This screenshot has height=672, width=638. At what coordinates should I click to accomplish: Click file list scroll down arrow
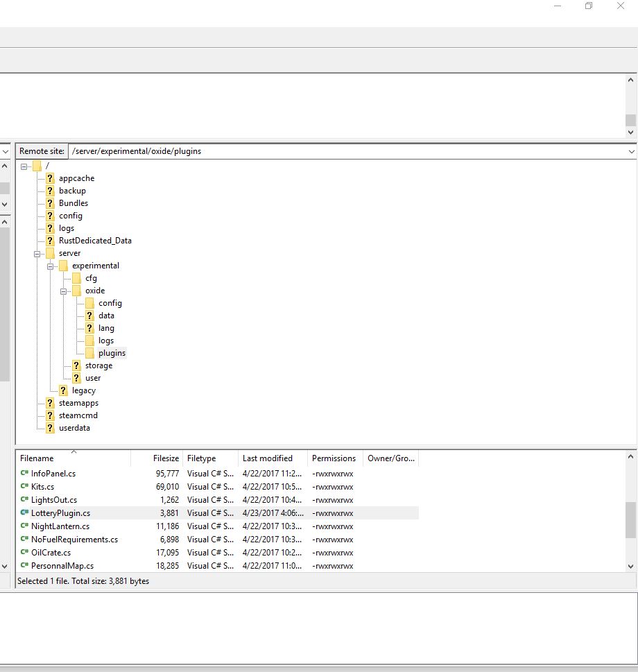[x=630, y=566]
